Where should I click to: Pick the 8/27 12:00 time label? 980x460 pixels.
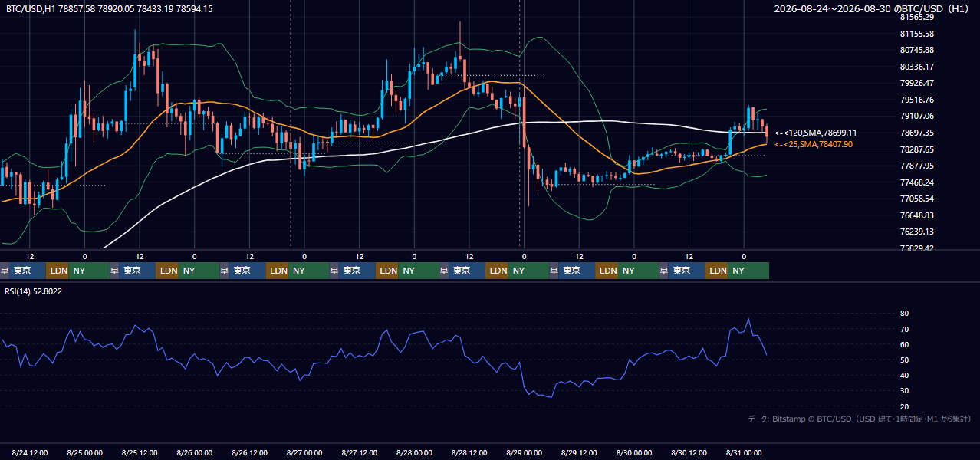pos(360,453)
